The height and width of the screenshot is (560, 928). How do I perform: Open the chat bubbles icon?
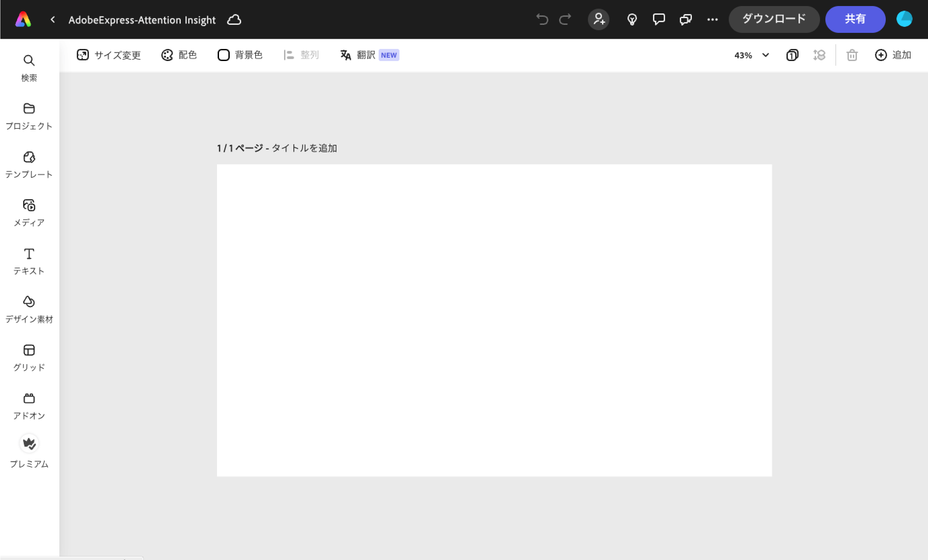686,19
